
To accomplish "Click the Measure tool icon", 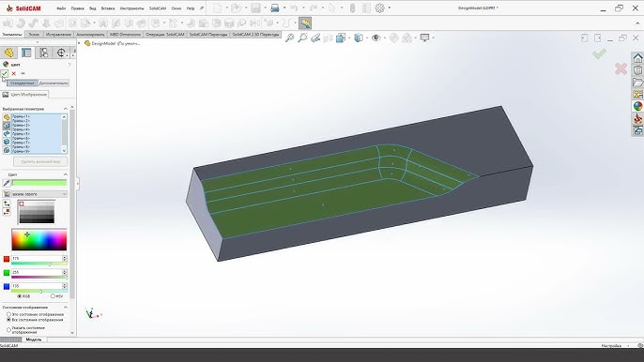I will [x=305, y=23].
